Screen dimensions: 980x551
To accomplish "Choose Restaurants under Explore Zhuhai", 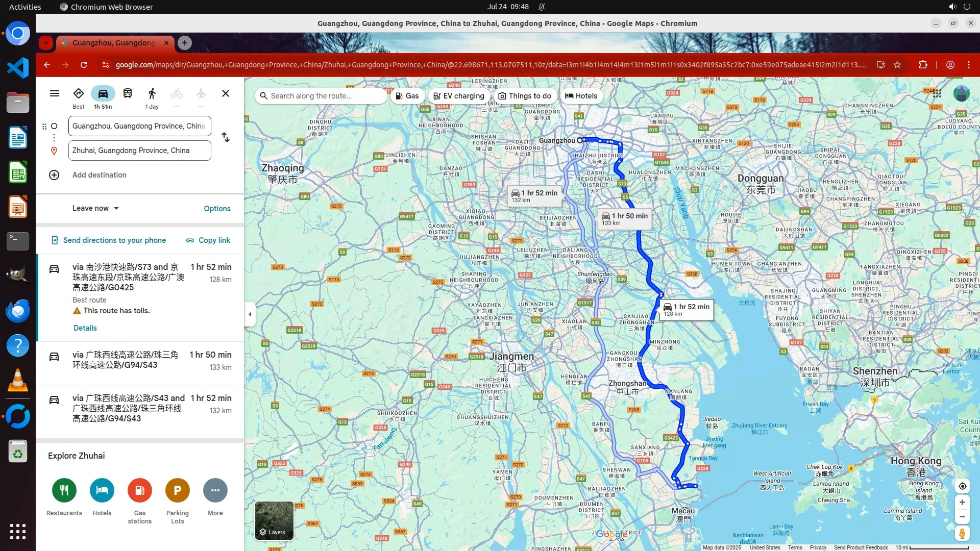I will [64, 490].
